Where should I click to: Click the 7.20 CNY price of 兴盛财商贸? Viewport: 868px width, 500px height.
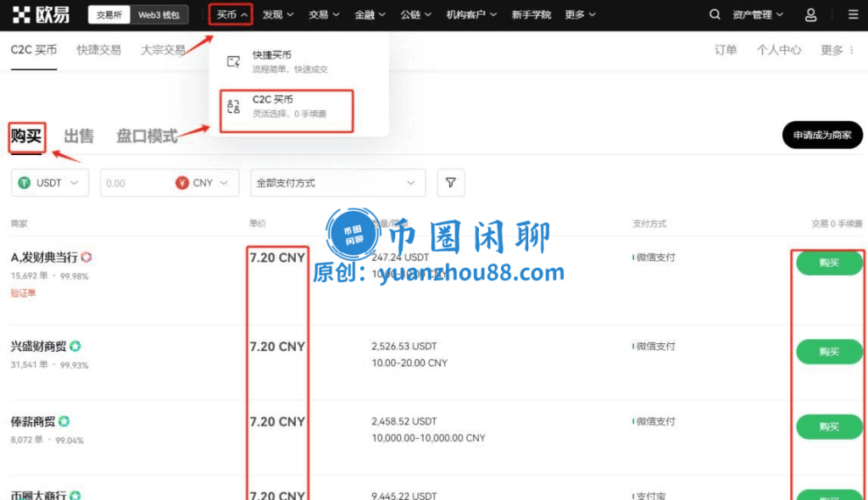277,347
